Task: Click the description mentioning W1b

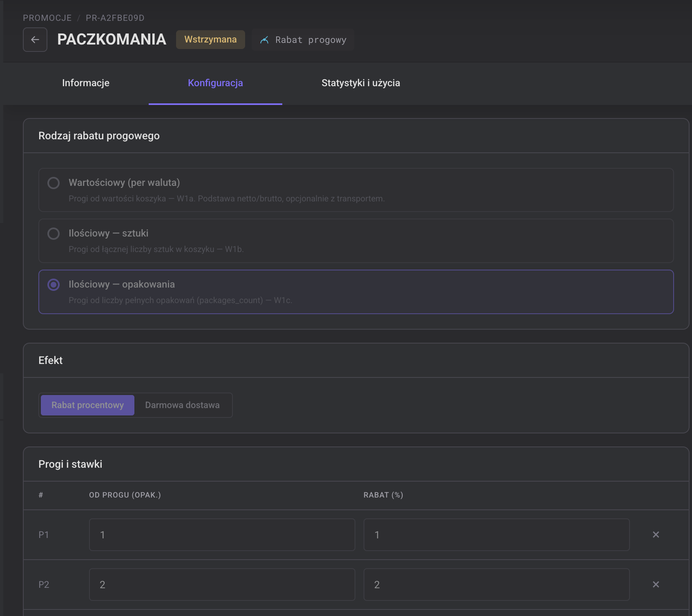Action: click(156, 249)
